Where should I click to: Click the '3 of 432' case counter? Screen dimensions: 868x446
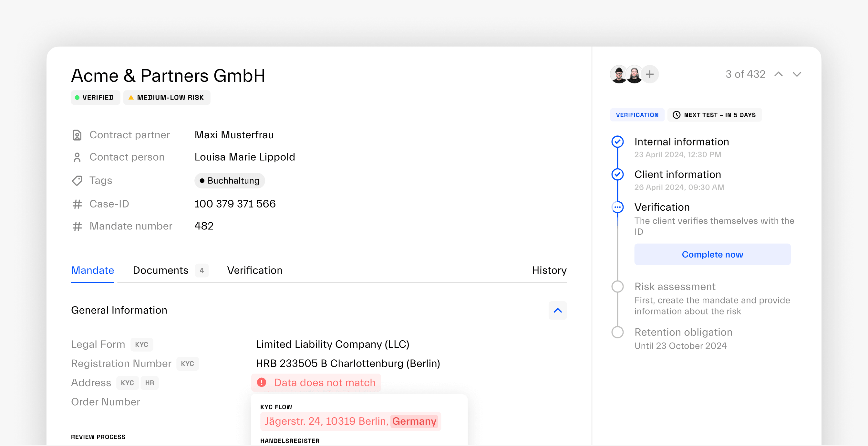(745, 74)
